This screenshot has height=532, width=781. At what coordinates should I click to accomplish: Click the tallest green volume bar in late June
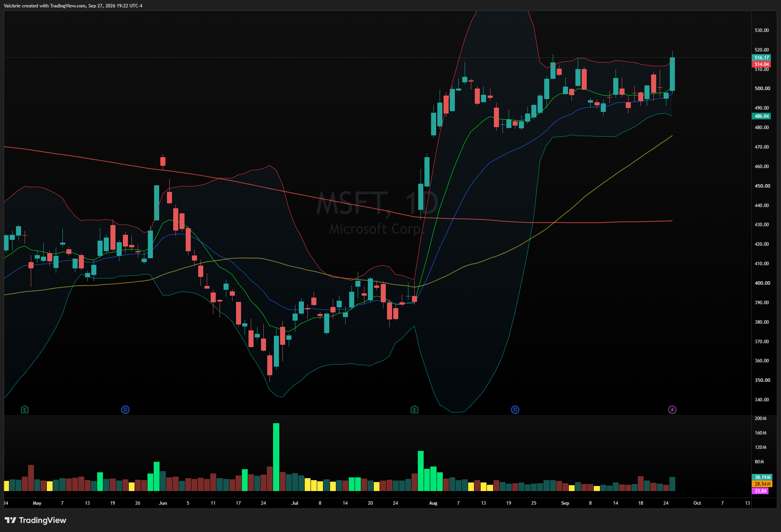tap(276, 457)
